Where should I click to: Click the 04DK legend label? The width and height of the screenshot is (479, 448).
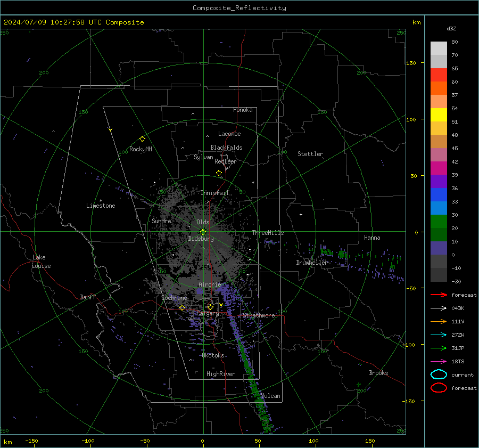tap(458, 308)
